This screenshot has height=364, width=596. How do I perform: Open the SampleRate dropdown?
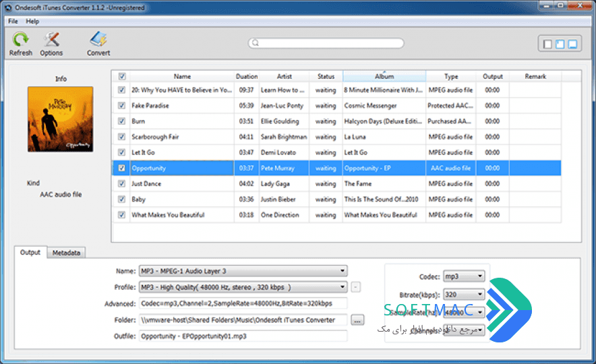click(x=464, y=312)
